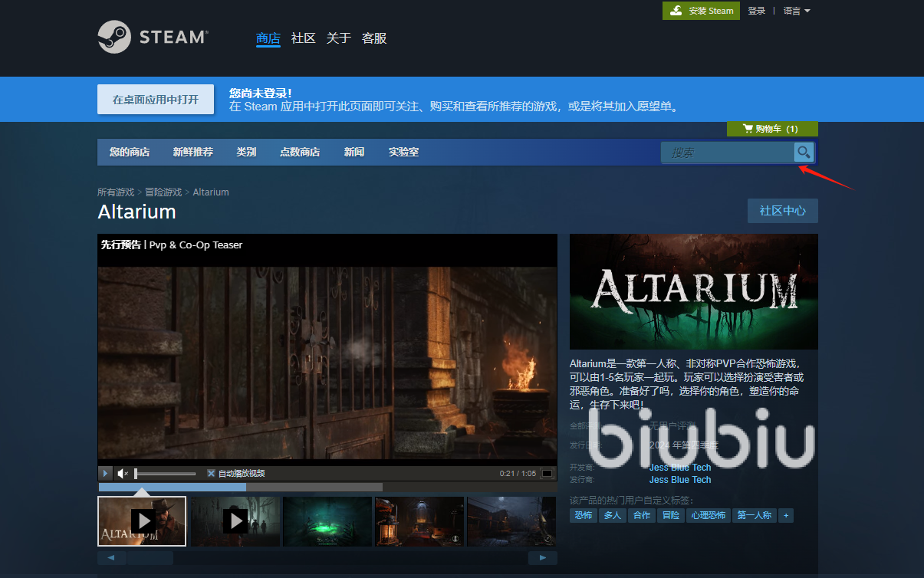The height and width of the screenshot is (578, 924).
Task: Click the Steam logo in the header
Action: [153, 37]
